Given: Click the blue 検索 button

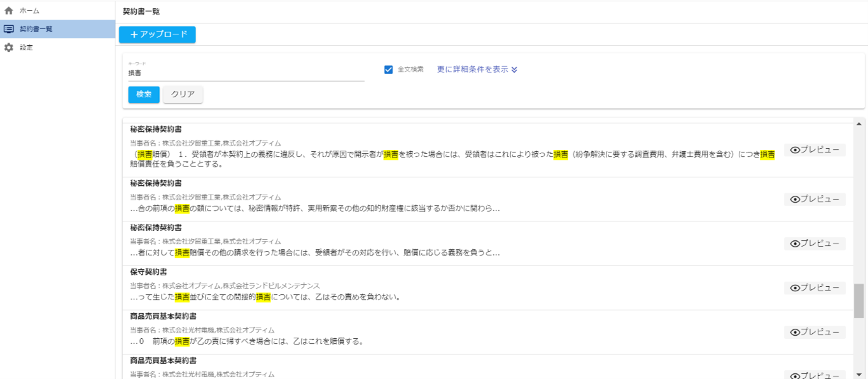Looking at the screenshot, I should click(x=144, y=94).
